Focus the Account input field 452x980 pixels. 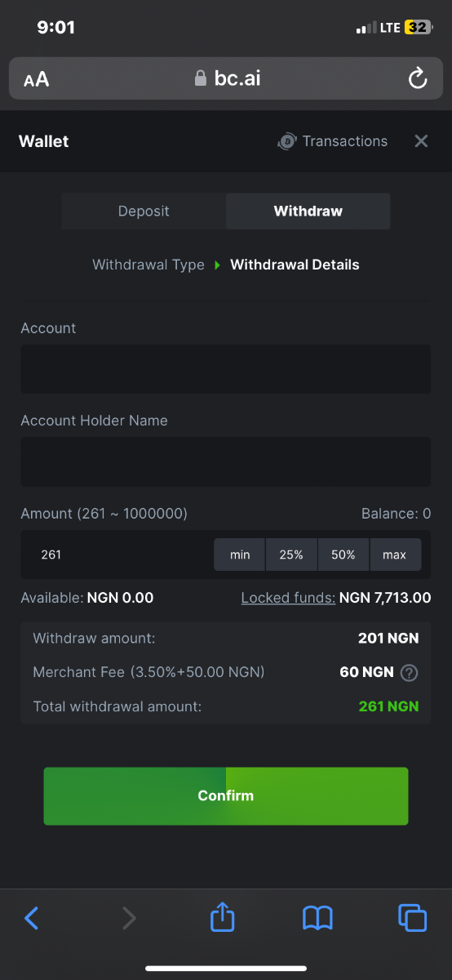[x=226, y=369]
